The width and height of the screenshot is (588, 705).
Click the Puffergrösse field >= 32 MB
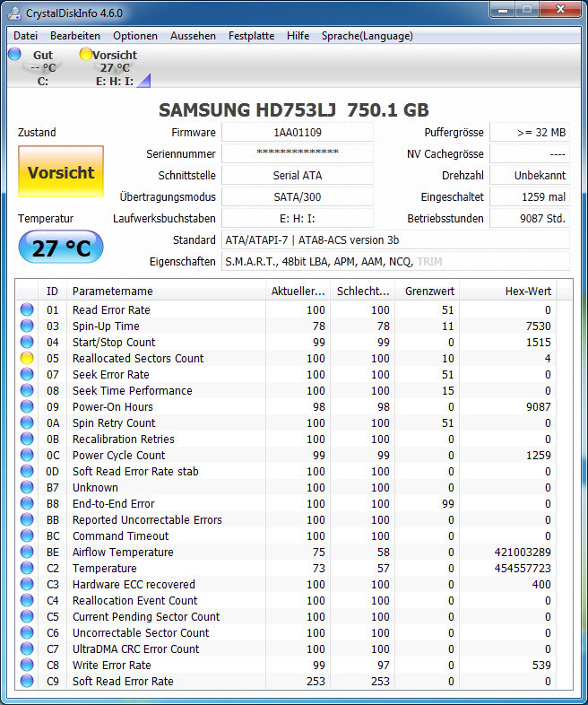[x=530, y=132]
